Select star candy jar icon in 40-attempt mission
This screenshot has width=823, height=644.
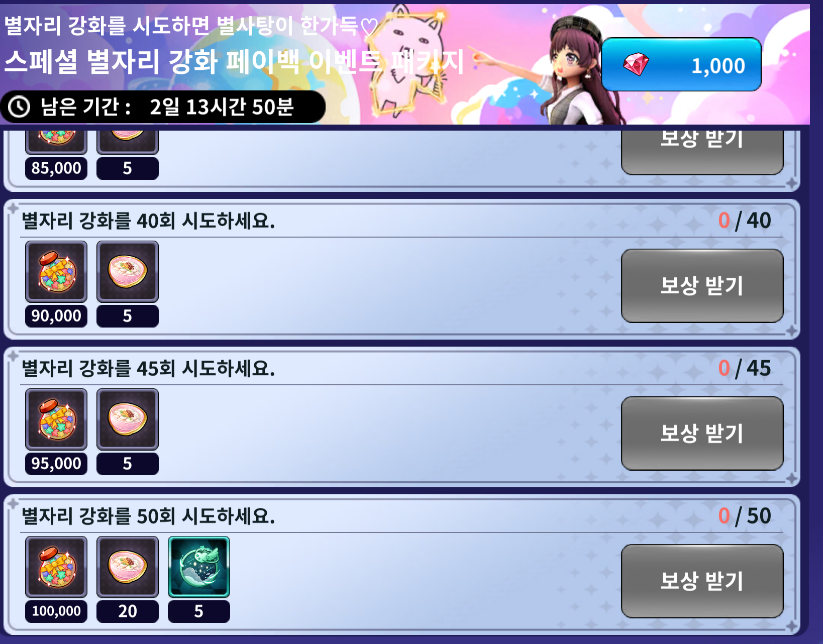(56, 272)
